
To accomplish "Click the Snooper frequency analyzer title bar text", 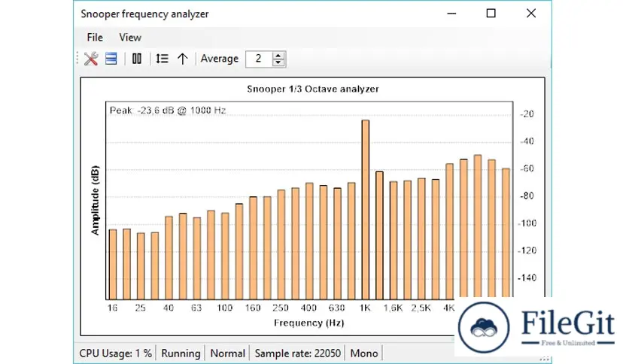I will (x=144, y=14).
